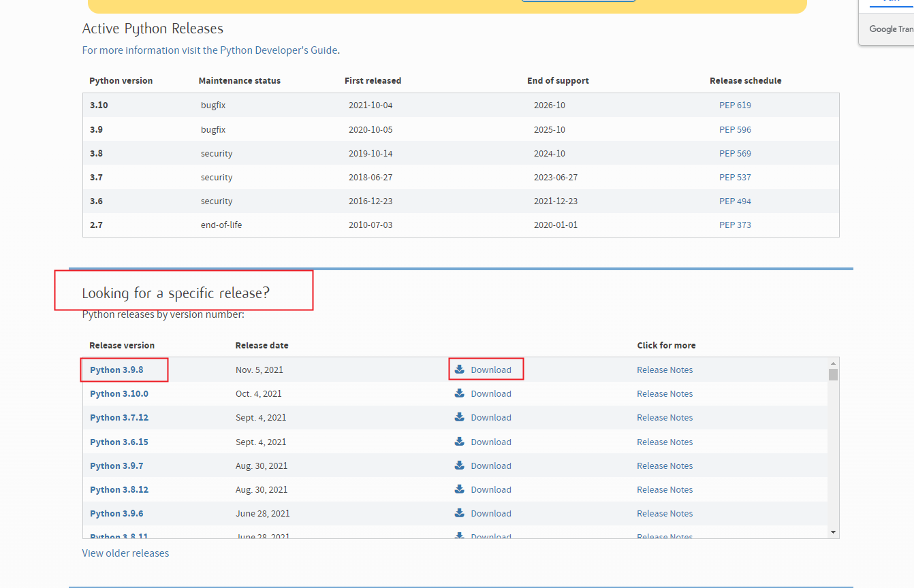Click the security status in the 3.8 row

[217, 154]
